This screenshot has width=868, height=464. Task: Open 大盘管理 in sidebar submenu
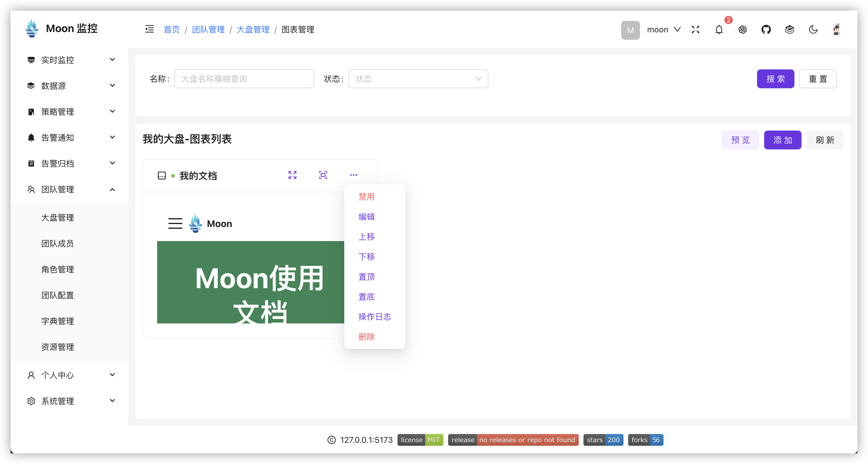click(x=58, y=218)
